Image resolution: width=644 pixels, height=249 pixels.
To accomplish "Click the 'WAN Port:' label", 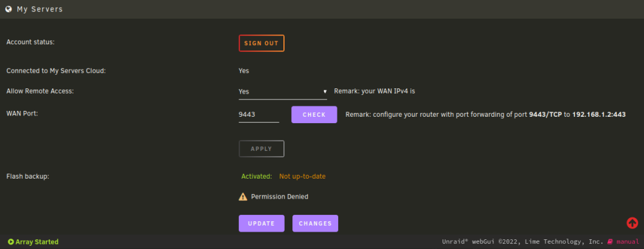I will [x=22, y=114].
